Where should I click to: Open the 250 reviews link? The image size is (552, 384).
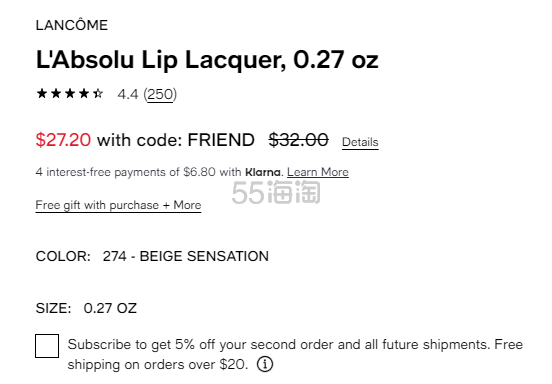(160, 94)
